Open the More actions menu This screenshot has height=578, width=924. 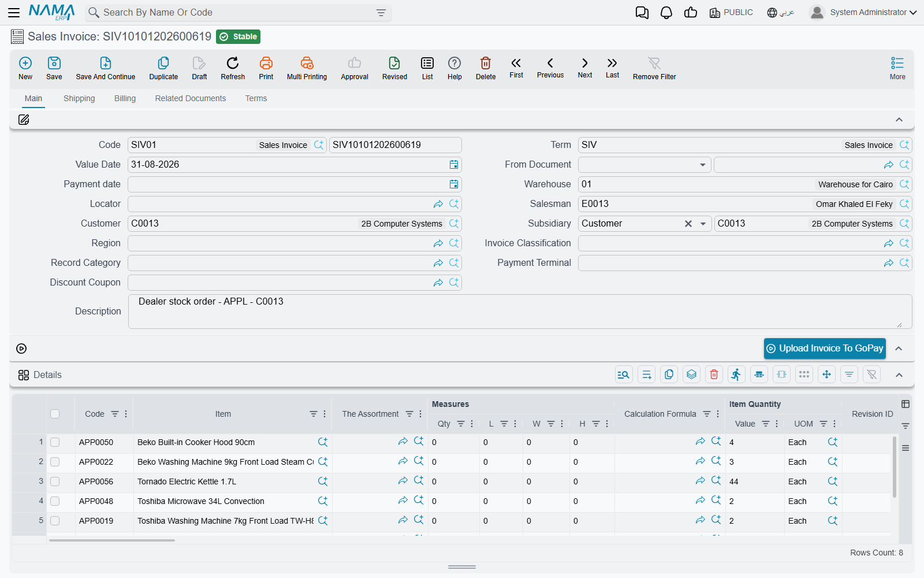tap(897, 68)
